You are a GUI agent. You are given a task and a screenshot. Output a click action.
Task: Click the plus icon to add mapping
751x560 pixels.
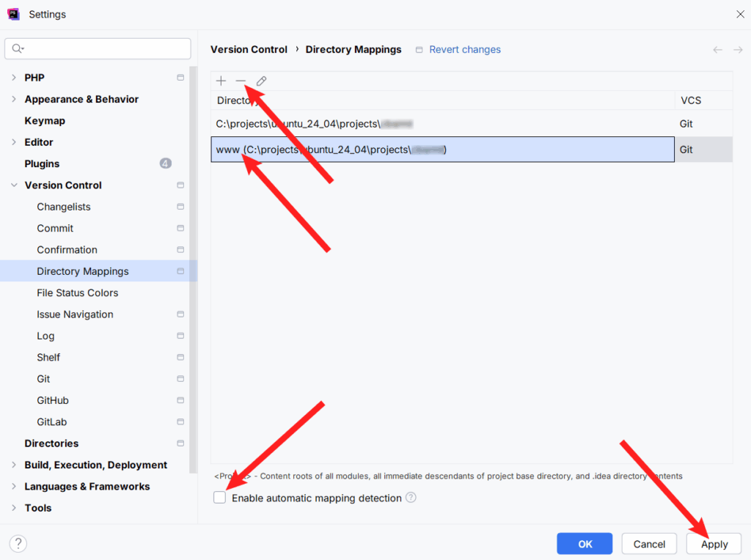pyautogui.click(x=221, y=81)
